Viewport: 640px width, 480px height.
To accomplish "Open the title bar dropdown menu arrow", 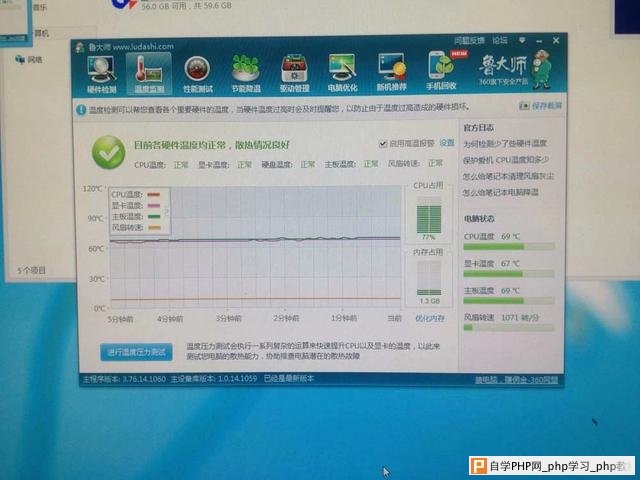I will pos(522,40).
